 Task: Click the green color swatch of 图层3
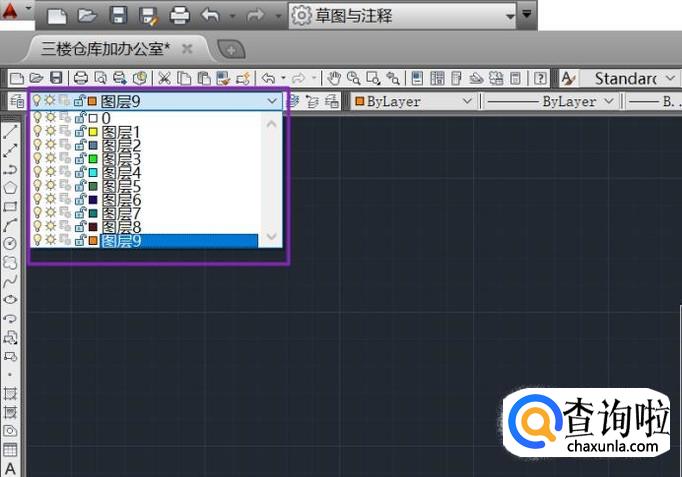pyautogui.click(x=93, y=159)
